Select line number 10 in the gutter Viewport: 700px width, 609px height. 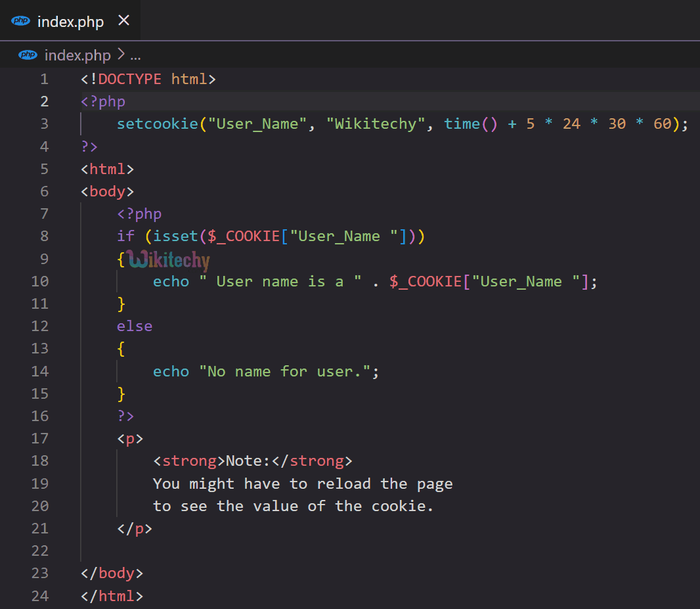[40, 281]
